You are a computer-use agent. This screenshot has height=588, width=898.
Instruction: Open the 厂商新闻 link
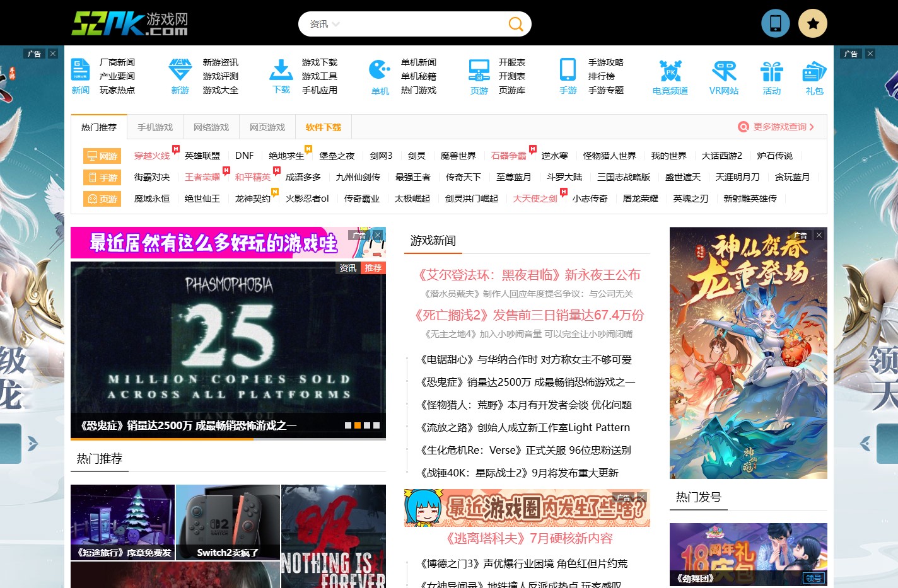point(117,62)
